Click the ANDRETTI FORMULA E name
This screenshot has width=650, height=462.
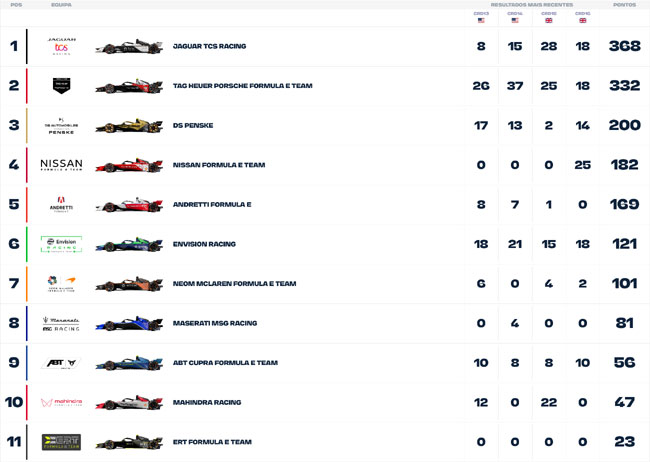pos(212,204)
